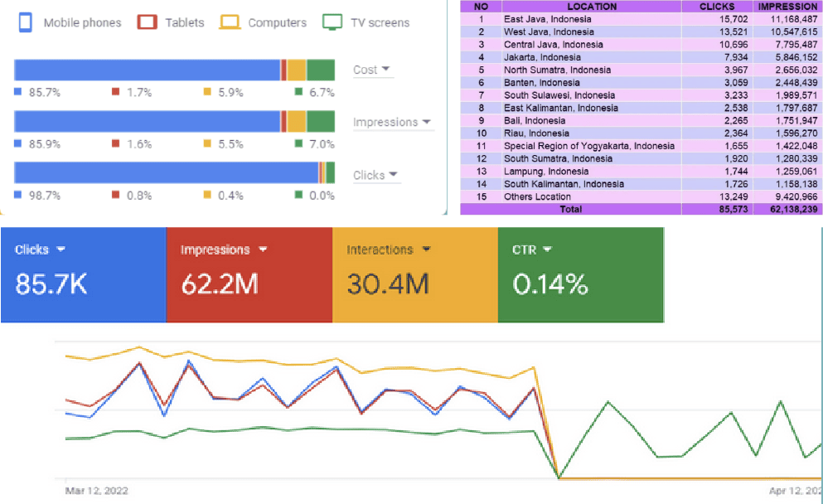
Task: Click the green segment of Impressions bar
Action: click(x=321, y=122)
